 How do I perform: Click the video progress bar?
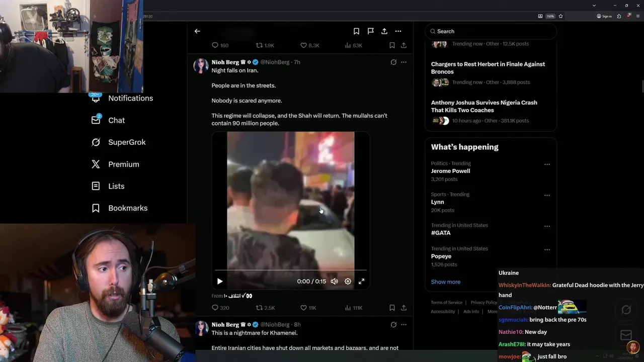pos(291,270)
